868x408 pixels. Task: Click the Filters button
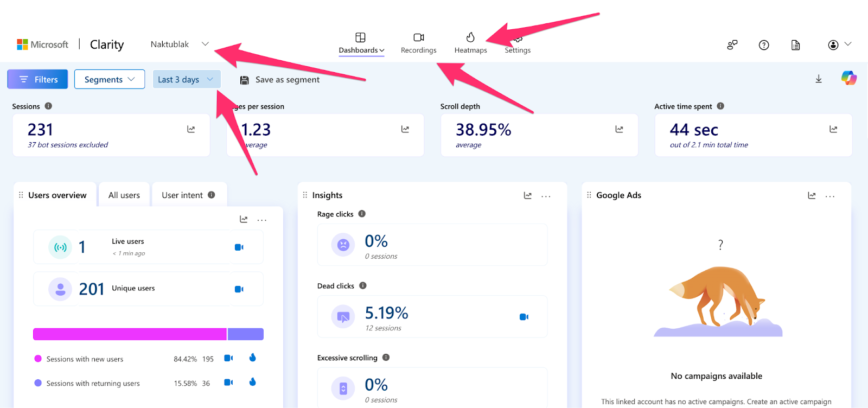click(37, 79)
